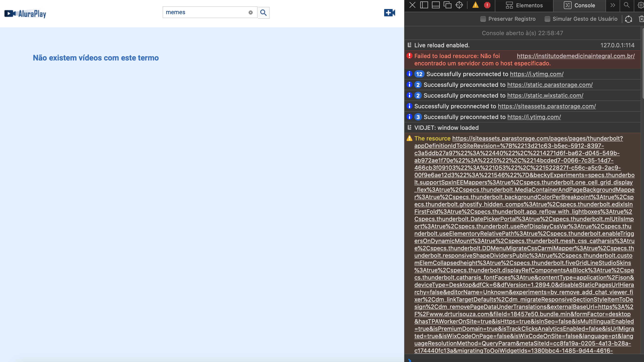This screenshot has height=362, width=644.
Task: Select the 'Live reload enabled.' message
Action: tap(442, 45)
